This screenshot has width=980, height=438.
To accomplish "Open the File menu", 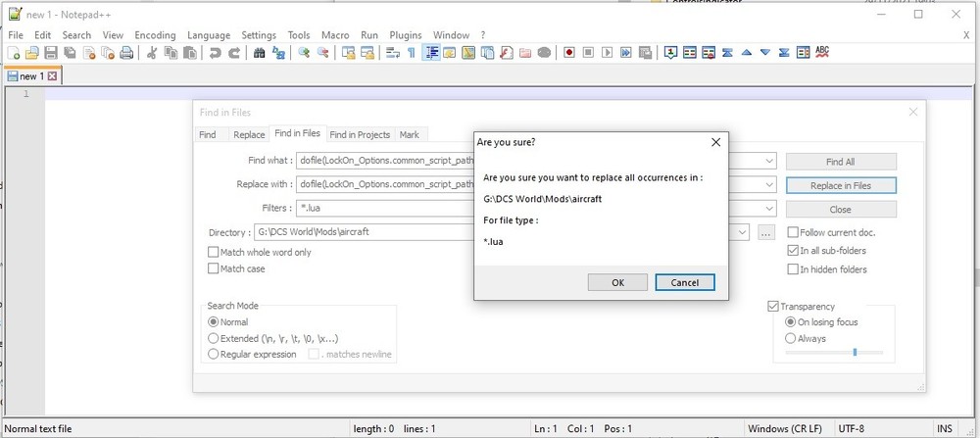I will tap(16, 35).
